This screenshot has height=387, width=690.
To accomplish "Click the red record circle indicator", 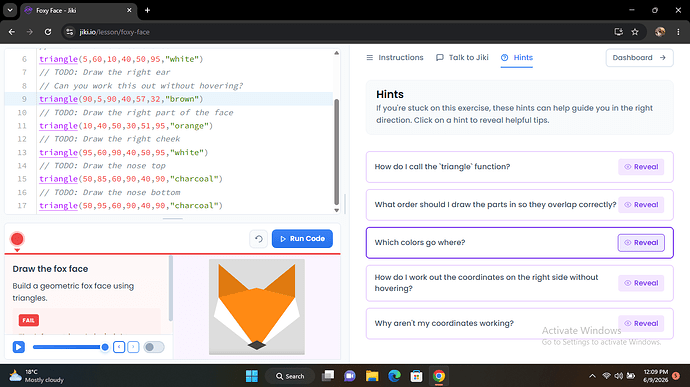I will [x=17, y=239].
